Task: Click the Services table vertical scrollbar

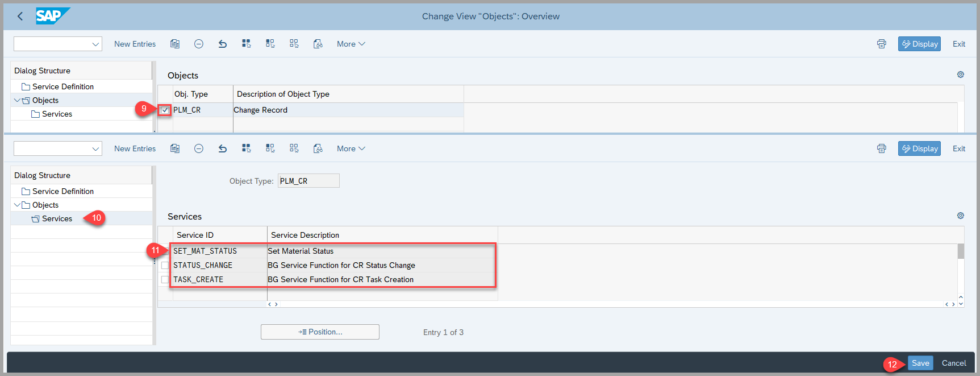Action: [x=961, y=273]
